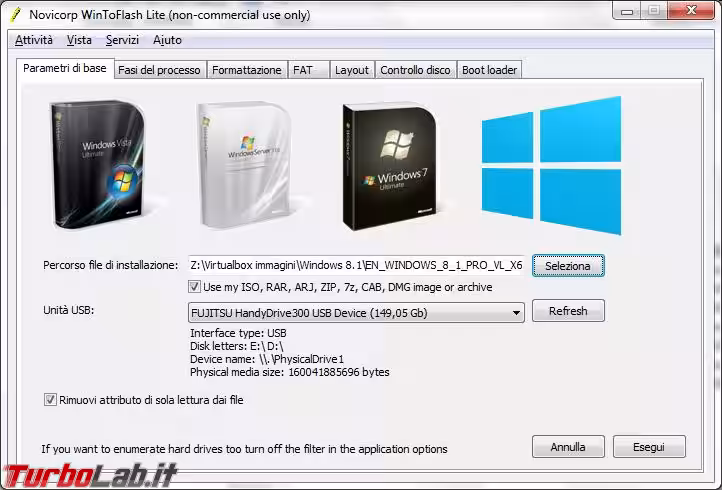Expand the Unità USB device dropdown
Viewport: 722px width, 490px height.
click(516, 313)
